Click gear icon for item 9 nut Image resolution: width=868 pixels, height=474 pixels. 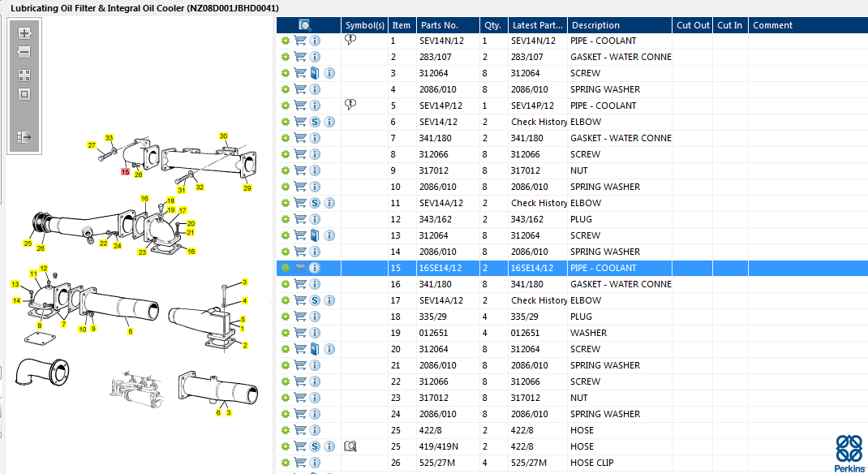pos(285,170)
